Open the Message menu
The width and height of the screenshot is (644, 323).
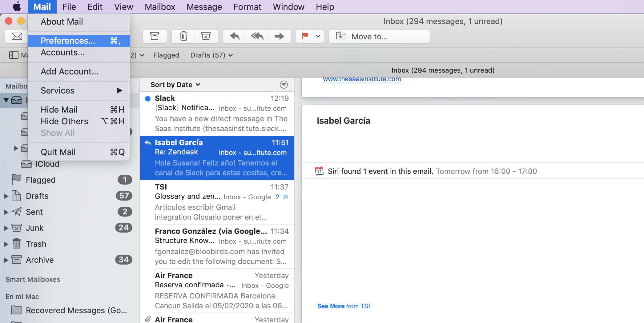point(204,7)
